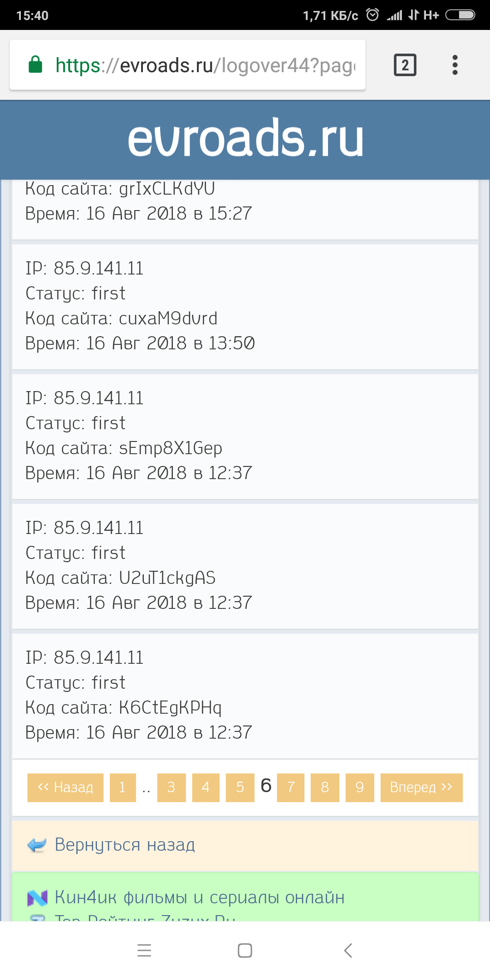Open page 9 of the log
490x980 pixels.
coord(359,788)
